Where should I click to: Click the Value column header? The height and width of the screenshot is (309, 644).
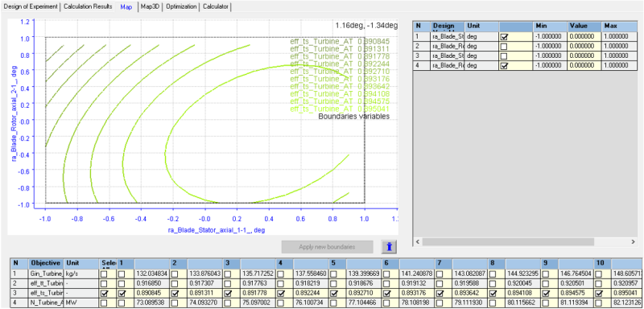pyautogui.click(x=585, y=27)
